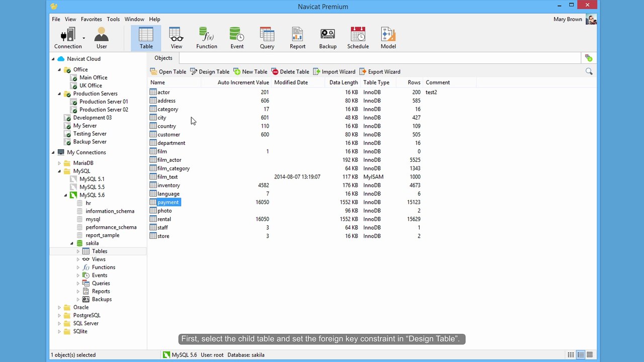Expand the MariaDB folder
The height and width of the screenshot is (362, 644).
[59, 163]
